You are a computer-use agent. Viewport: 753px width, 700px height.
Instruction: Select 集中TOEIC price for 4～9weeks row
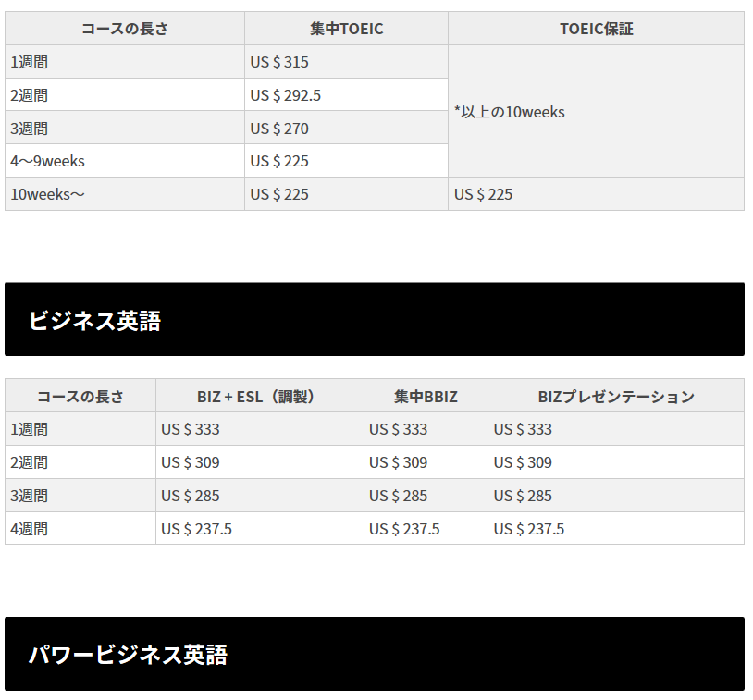(x=279, y=161)
